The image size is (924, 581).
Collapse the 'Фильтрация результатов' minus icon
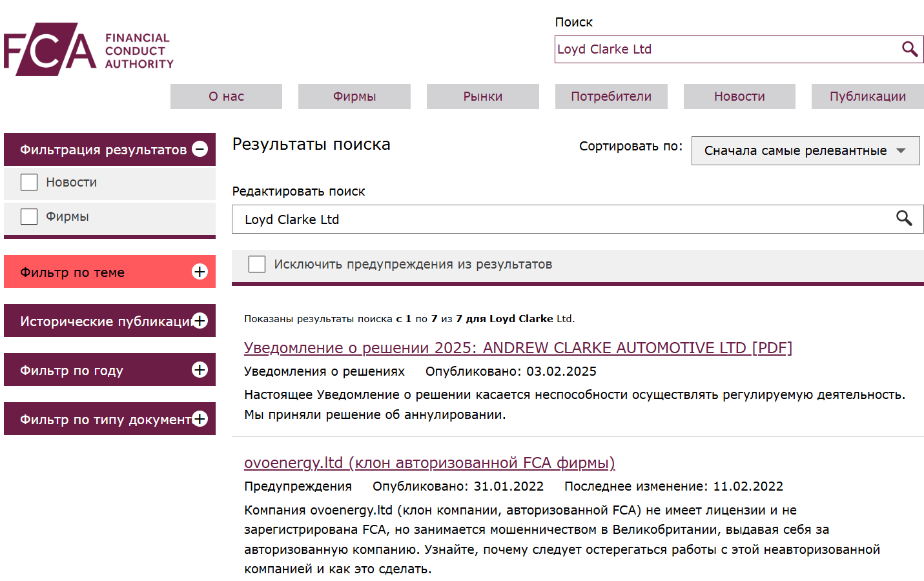pyautogui.click(x=200, y=149)
